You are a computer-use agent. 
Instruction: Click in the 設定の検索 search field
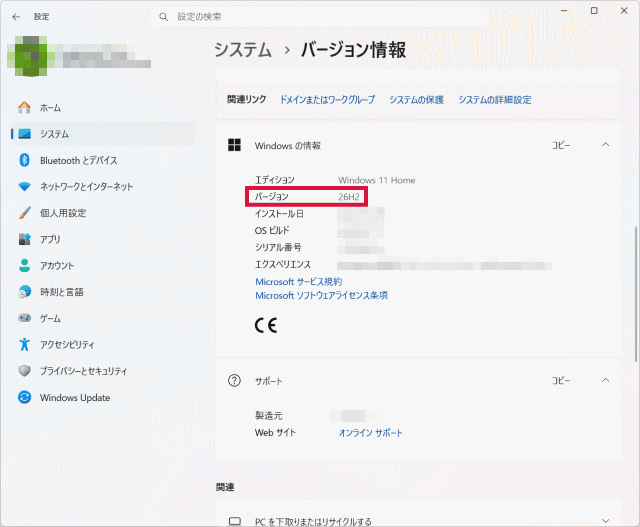pos(320,17)
